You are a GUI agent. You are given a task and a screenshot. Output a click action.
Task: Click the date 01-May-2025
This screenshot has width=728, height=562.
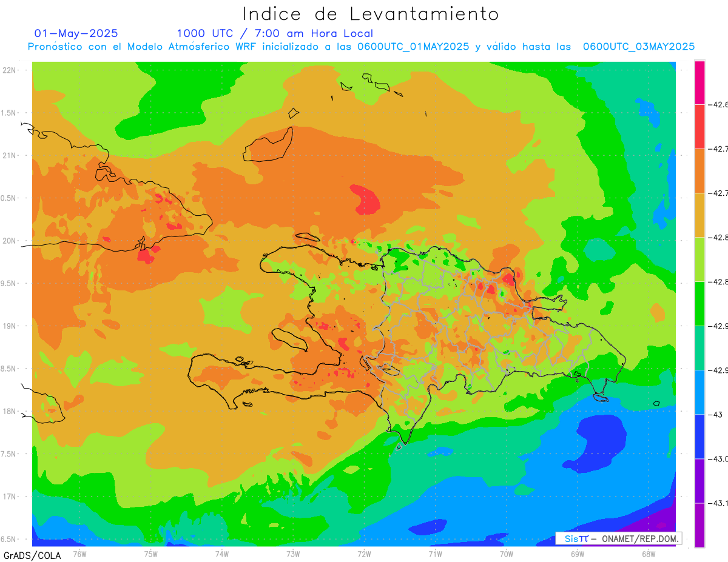pos(76,33)
